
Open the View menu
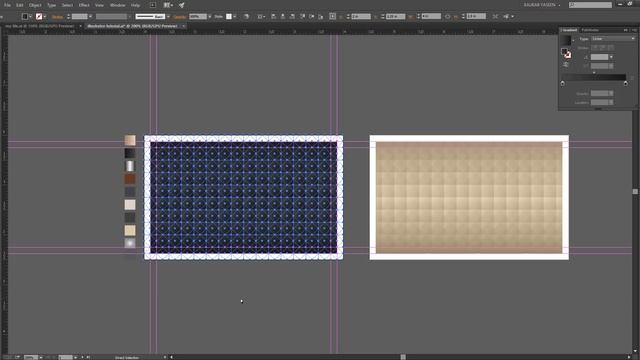(x=99, y=5)
